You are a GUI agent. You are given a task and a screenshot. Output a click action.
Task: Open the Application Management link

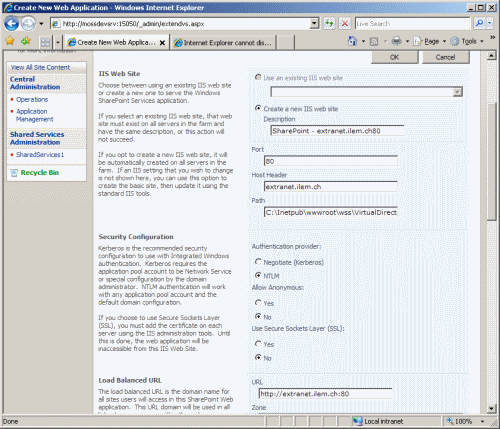point(34,115)
